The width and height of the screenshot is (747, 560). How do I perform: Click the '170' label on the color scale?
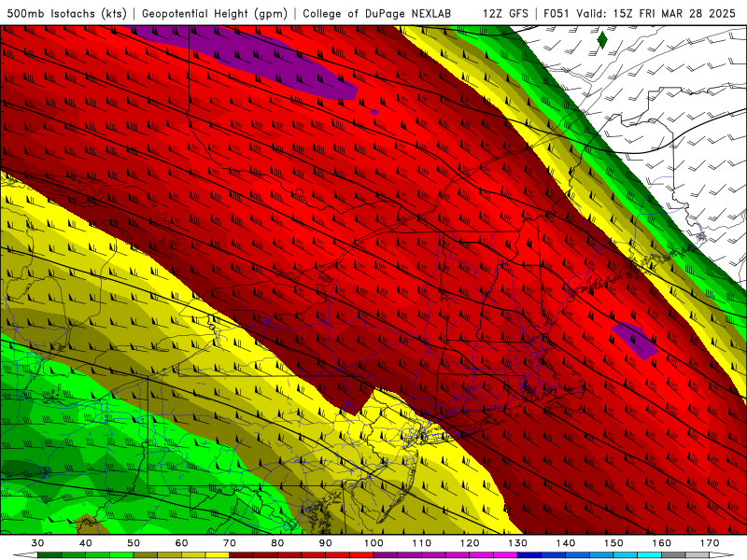click(x=710, y=543)
